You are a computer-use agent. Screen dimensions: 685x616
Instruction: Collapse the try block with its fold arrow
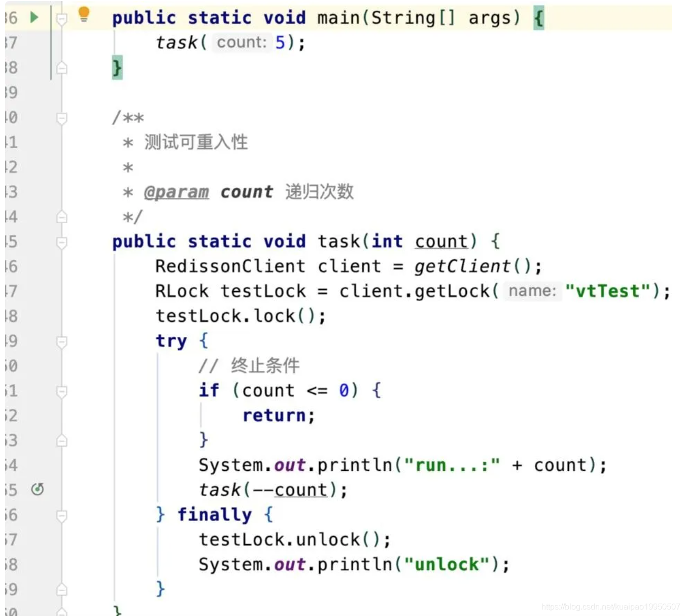tap(62, 341)
